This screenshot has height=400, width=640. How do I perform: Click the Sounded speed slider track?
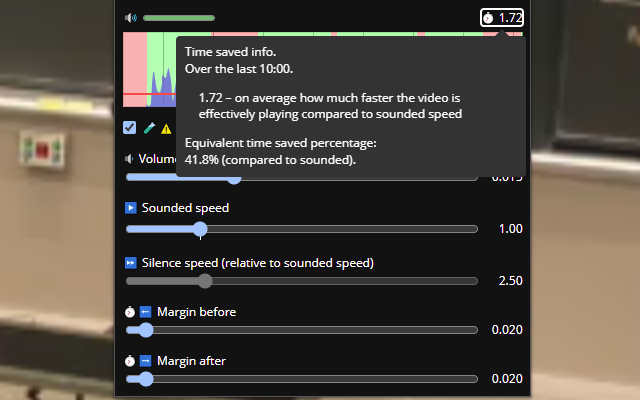tap(340, 229)
